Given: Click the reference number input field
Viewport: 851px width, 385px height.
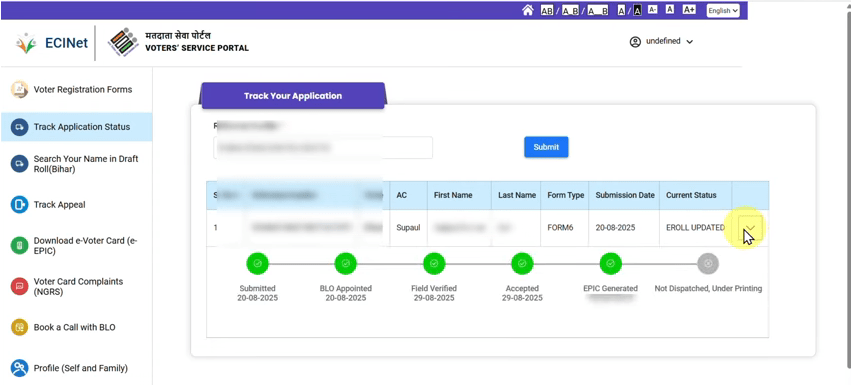Looking at the screenshot, I should pyautogui.click(x=323, y=147).
